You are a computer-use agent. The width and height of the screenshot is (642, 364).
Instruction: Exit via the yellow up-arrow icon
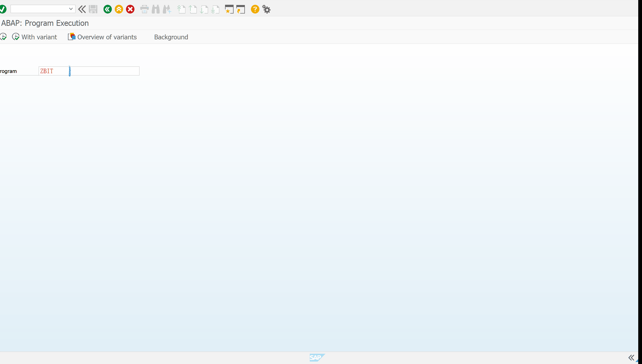[x=119, y=9]
